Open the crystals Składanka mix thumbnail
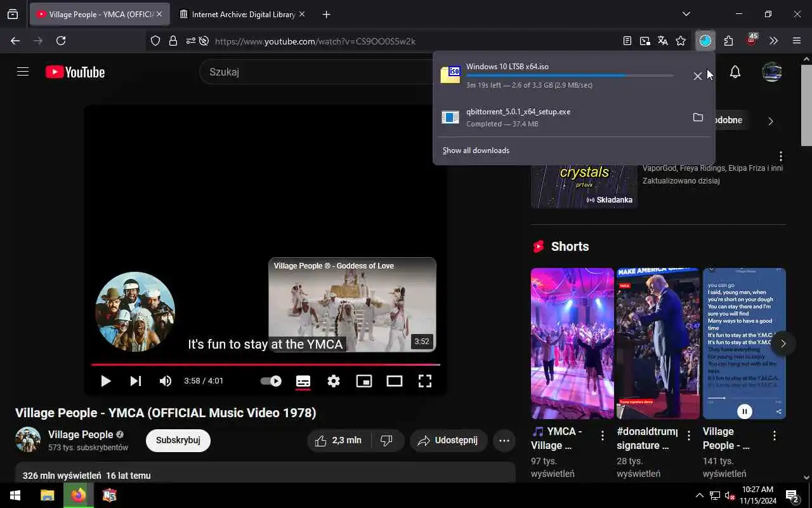Image resolution: width=812 pixels, height=508 pixels. click(584, 185)
